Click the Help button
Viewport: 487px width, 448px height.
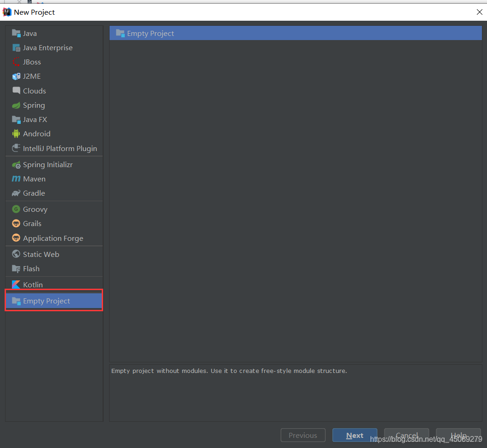[458, 435]
